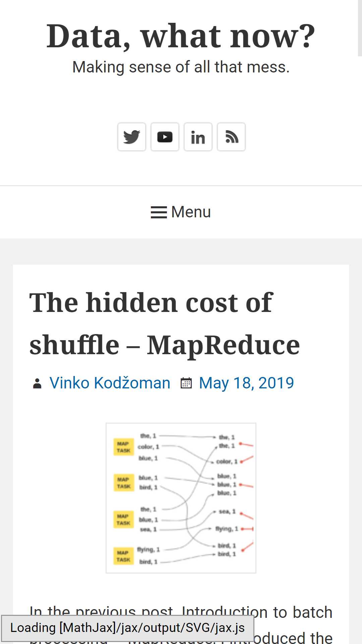Image resolution: width=362 pixels, height=644 pixels.
Task: Expand the Menu navigation toggle
Action: pos(181,212)
